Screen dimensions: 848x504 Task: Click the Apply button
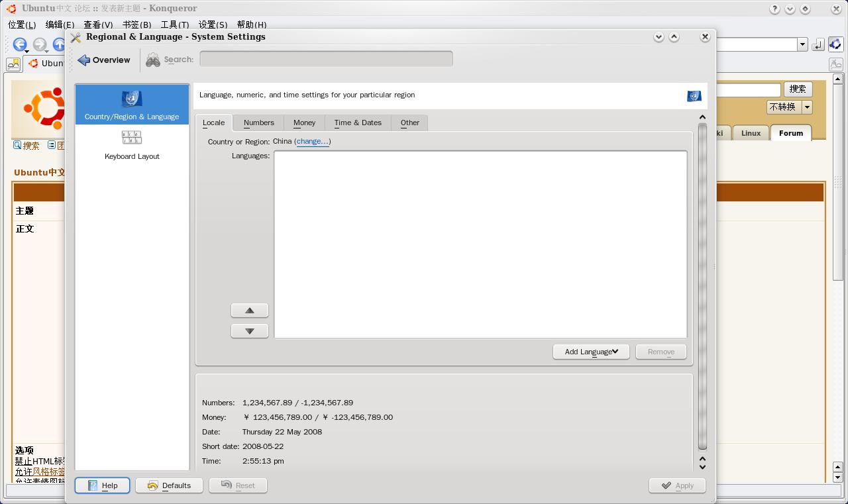(x=677, y=485)
